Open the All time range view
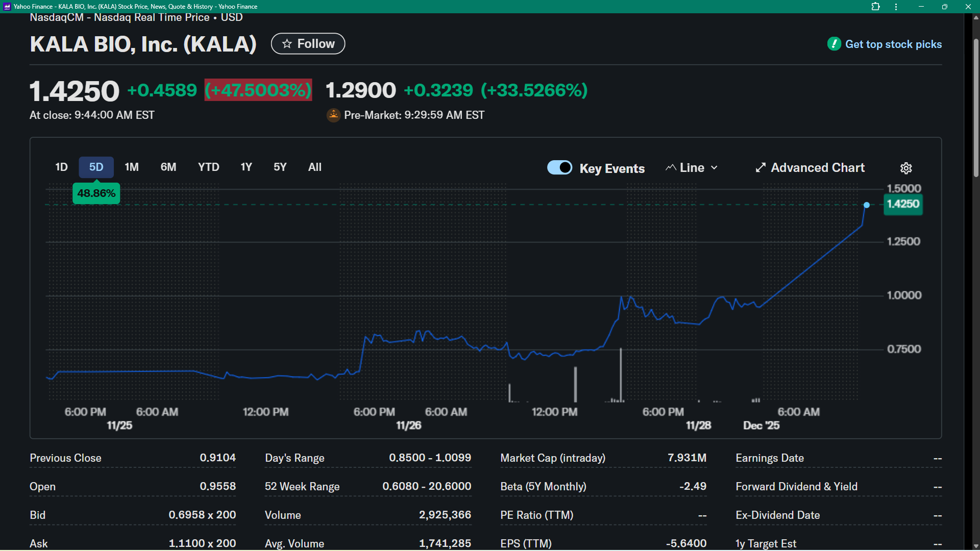The image size is (980, 551). pos(314,167)
